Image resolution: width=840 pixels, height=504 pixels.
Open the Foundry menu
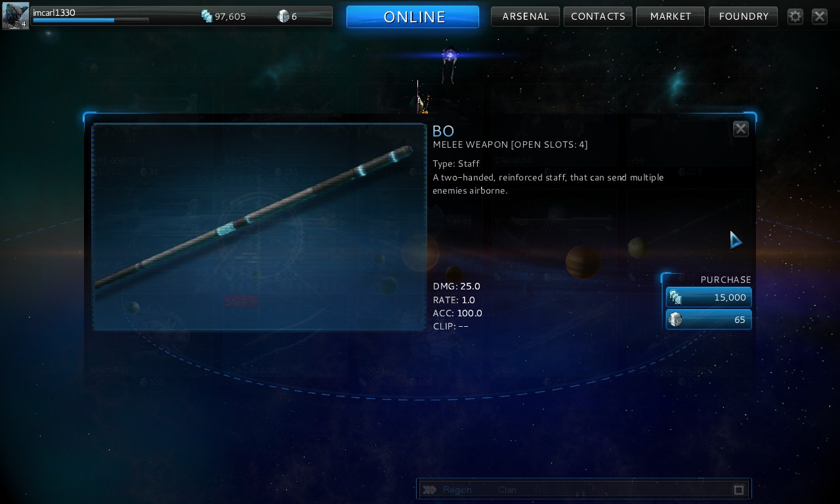pyautogui.click(x=744, y=16)
